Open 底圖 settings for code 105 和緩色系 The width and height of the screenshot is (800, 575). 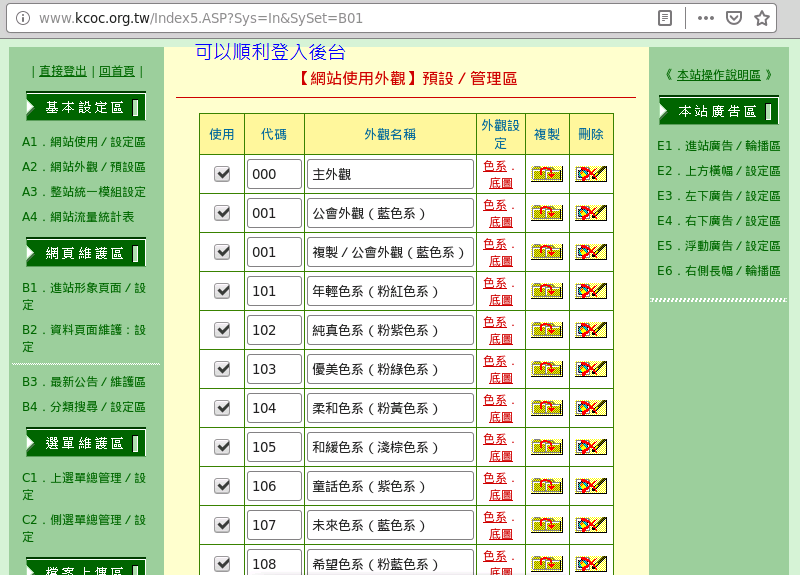click(501, 456)
